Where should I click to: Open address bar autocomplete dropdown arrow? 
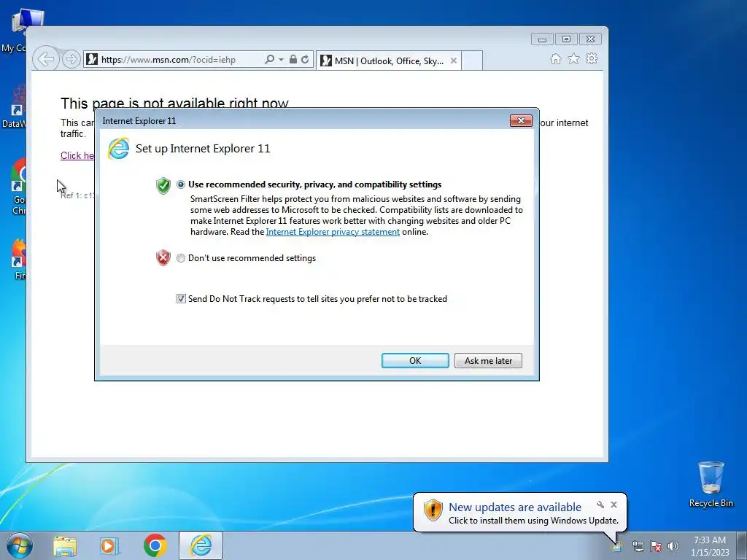coord(281,60)
